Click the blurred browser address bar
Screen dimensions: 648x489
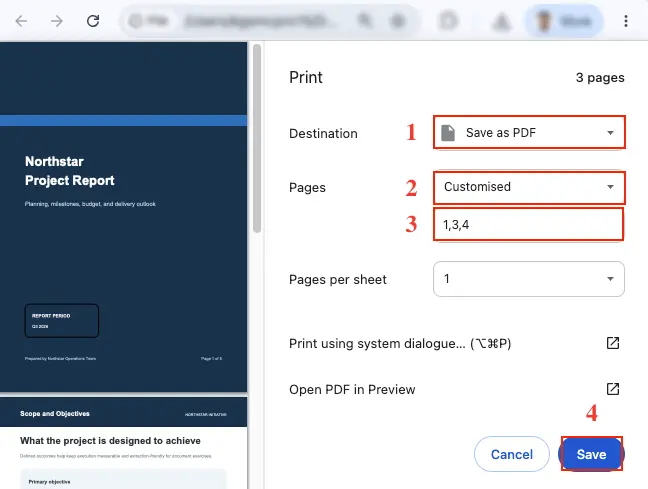tap(270, 21)
